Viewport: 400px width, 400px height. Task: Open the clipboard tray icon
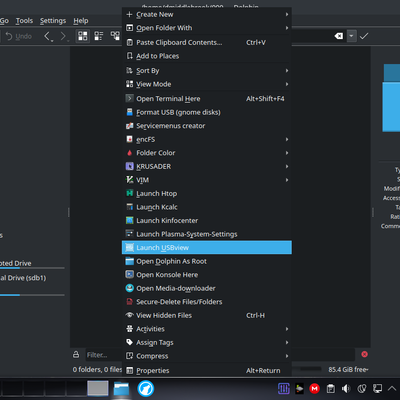point(330,388)
